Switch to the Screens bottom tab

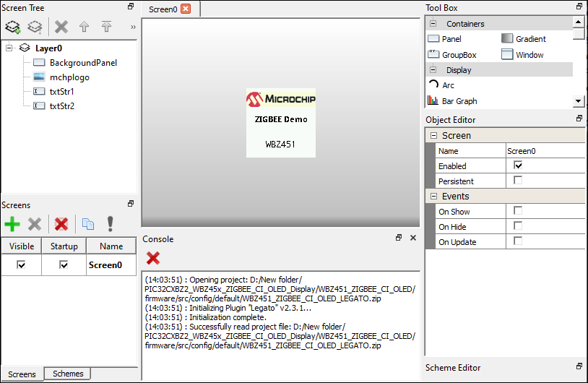[x=22, y=374]
